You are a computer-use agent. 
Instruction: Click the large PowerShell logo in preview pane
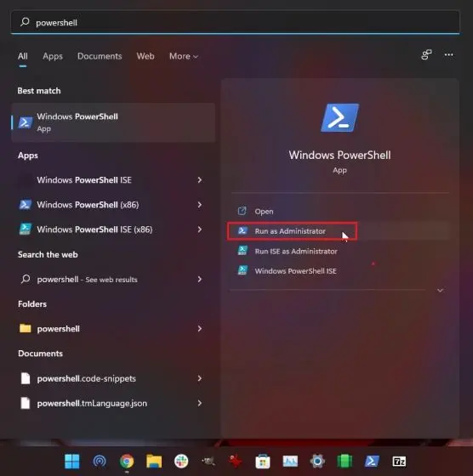click(x=339, y=118)
